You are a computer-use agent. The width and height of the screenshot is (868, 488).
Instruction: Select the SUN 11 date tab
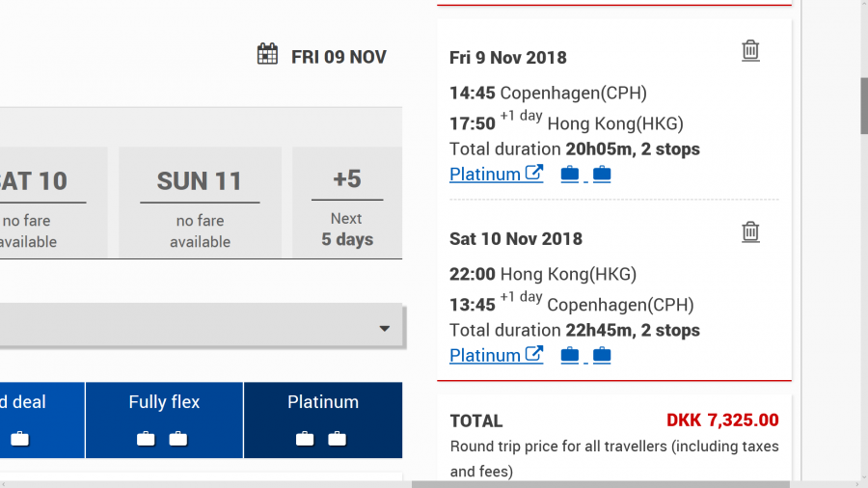tap(200, 203)
